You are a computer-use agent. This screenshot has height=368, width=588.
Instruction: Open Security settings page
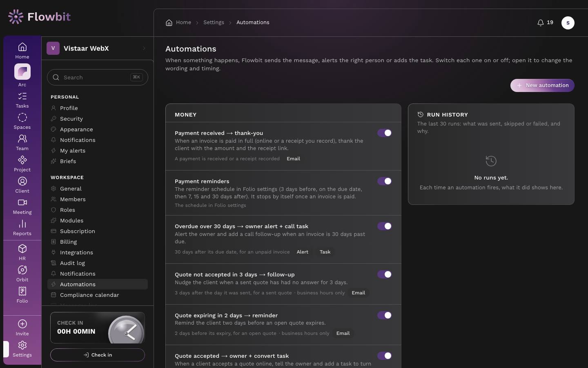point(97,119)
